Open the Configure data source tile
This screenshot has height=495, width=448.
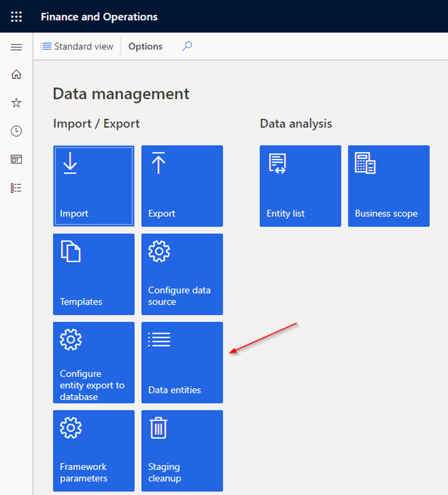182,274
